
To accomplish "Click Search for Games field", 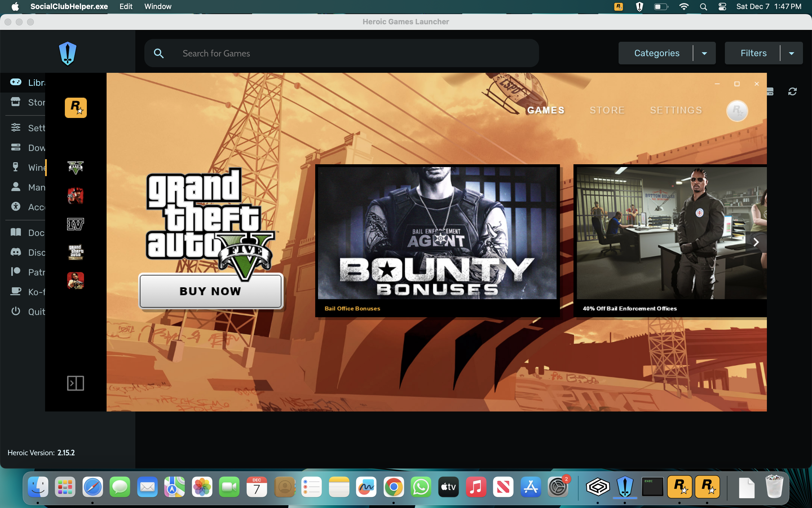I will pyautogui.click(x=342, y=53).
